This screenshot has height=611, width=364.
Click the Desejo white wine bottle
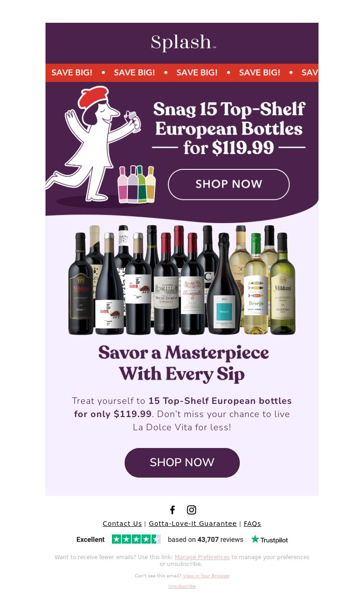tap(256, 284)
